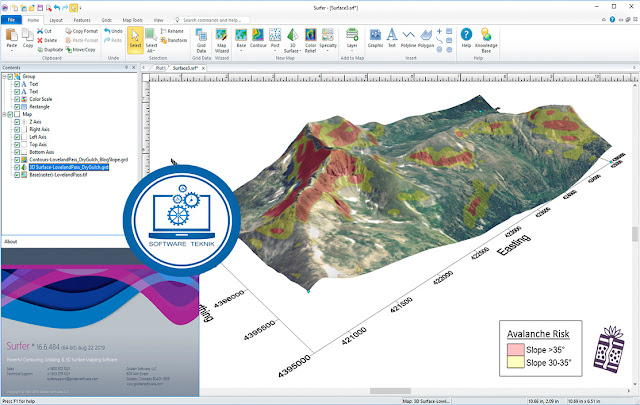Image resolution: width=640 pixels, height=405 pixels.
Task: Uncheck the Bottom Axis checkbox
Action: pos(17,152)
